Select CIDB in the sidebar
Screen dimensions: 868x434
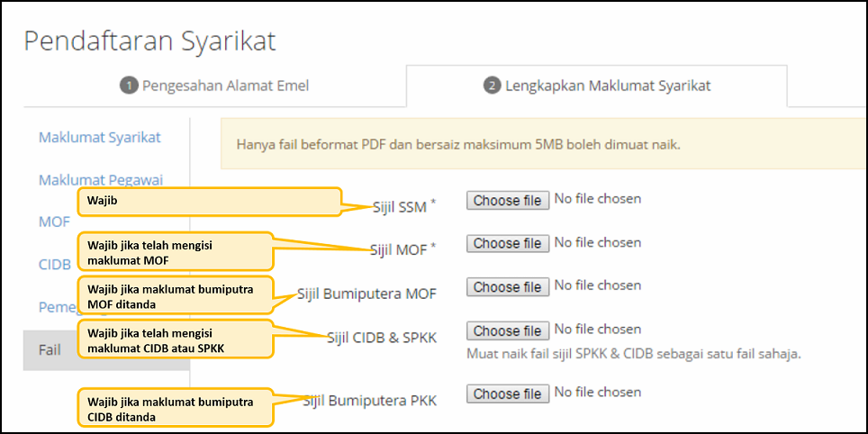pyautogui.click(x=54, y=265)
